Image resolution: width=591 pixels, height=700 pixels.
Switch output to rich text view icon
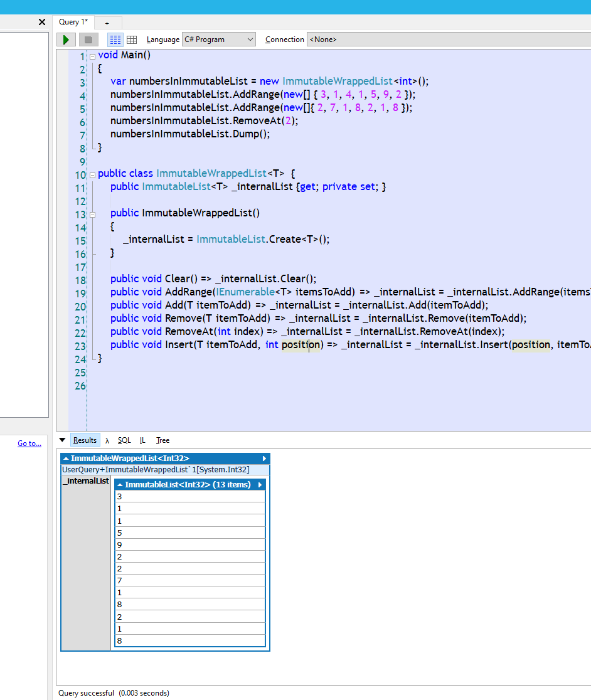(115, 39)
